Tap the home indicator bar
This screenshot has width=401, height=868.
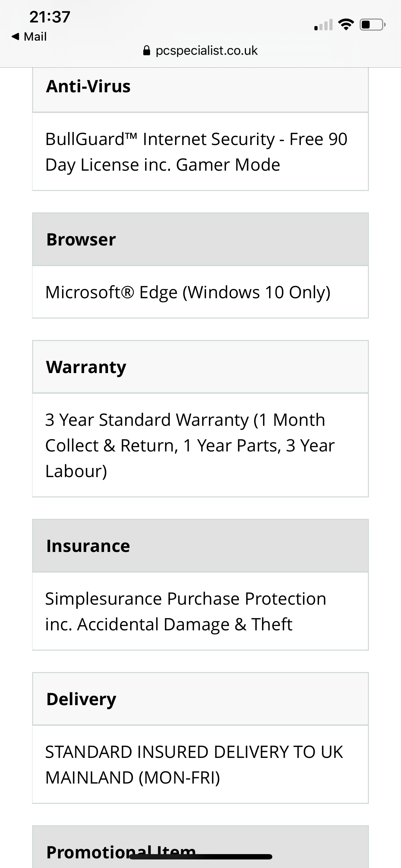[x=201, y=857]
